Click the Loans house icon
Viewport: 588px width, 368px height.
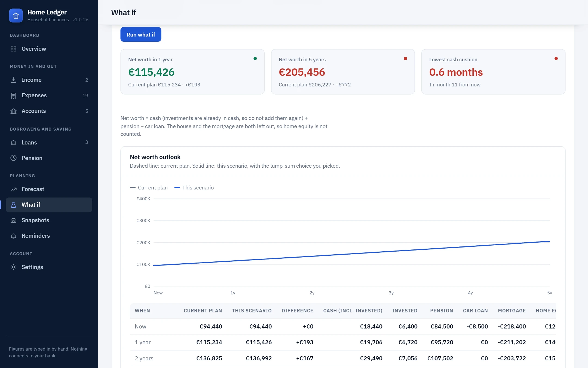(x=13, y=142)
